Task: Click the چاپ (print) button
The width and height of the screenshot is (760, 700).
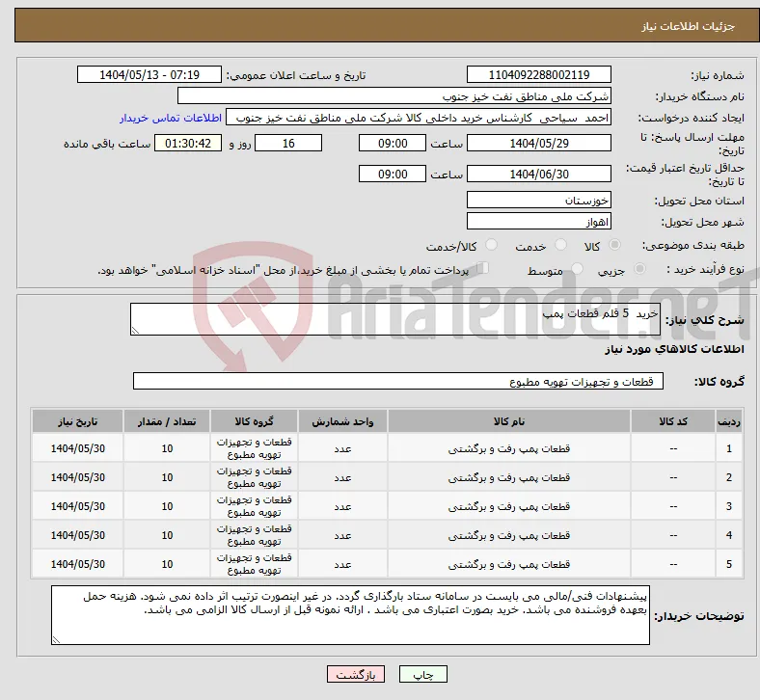Action: click(422, 674)
